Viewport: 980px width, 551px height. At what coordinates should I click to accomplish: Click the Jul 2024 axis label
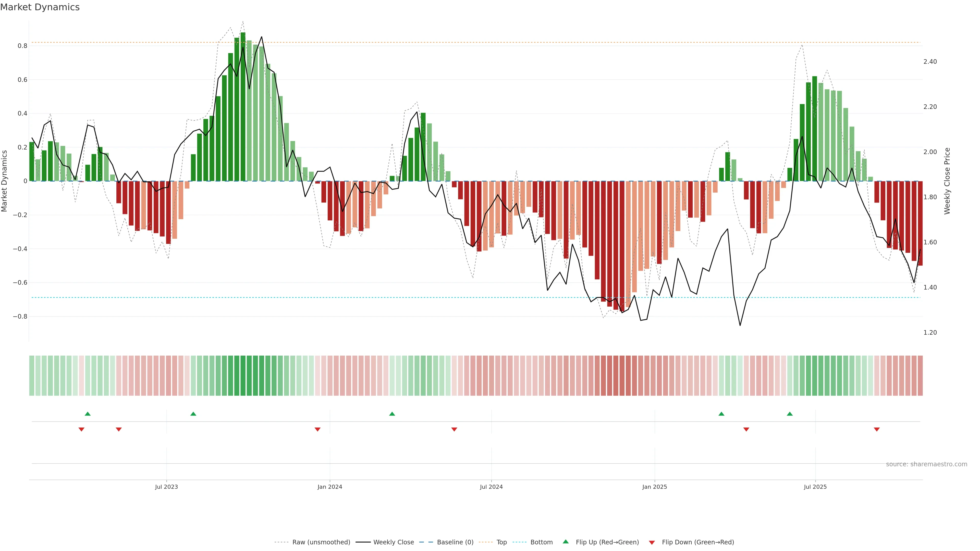pyautogui.click(x=491, y=487)
